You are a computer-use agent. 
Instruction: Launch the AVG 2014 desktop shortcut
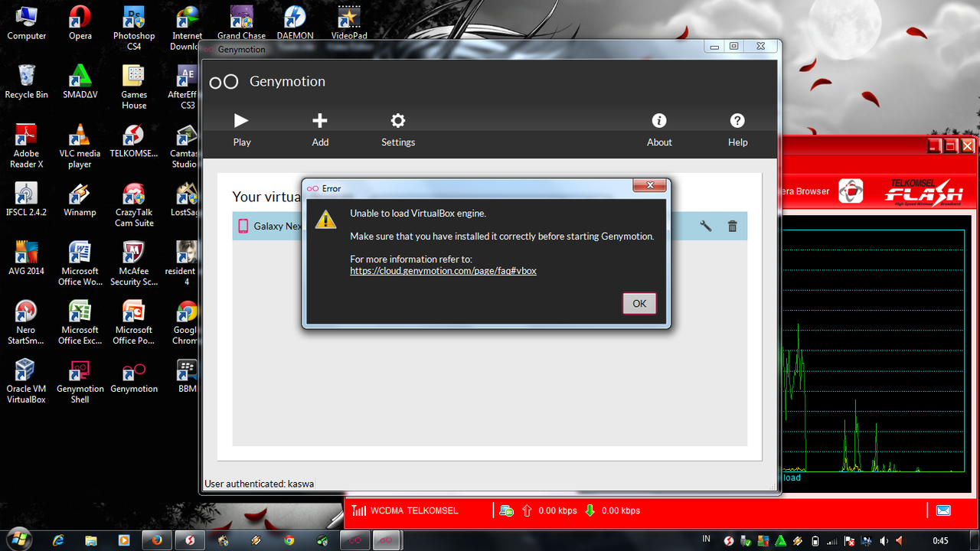coord(27,259)
